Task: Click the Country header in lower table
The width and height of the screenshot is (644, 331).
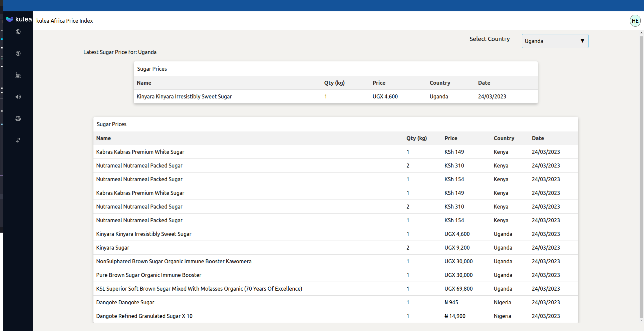Action: (504, 138)
